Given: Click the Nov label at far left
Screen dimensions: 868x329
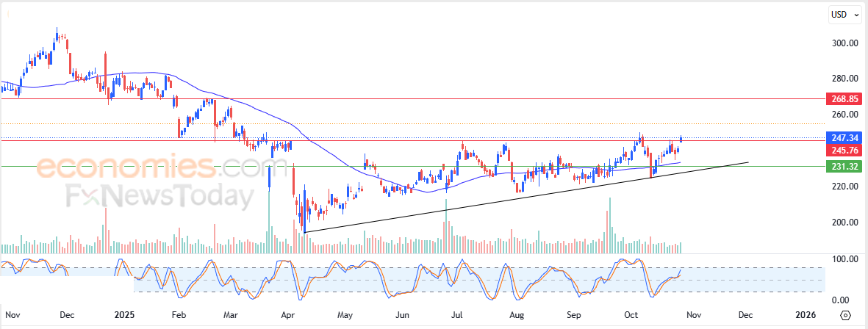Looking at the screenshot, I should click(x=12, y=314).
